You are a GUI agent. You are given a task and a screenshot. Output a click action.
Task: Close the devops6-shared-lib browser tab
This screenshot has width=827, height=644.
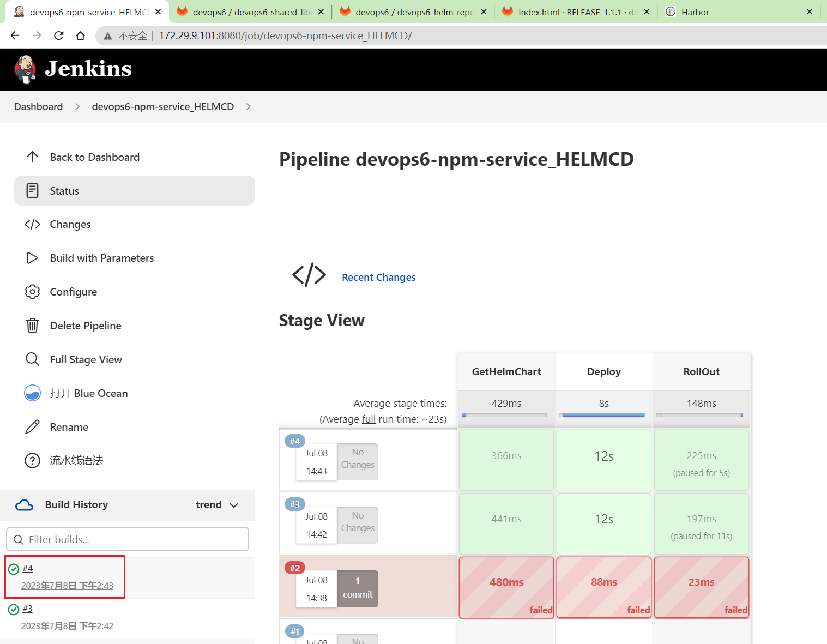[321, 11]
